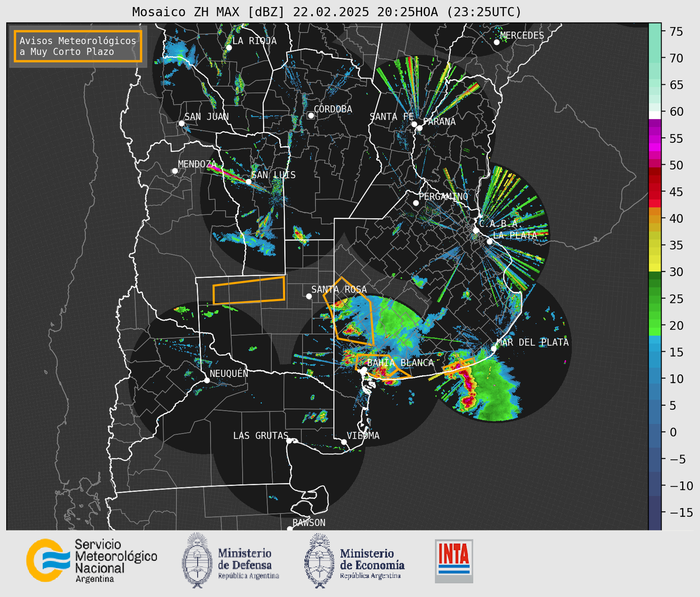Click the red 45 dBZ color band
700x597 pixels.
coord(655,192)
